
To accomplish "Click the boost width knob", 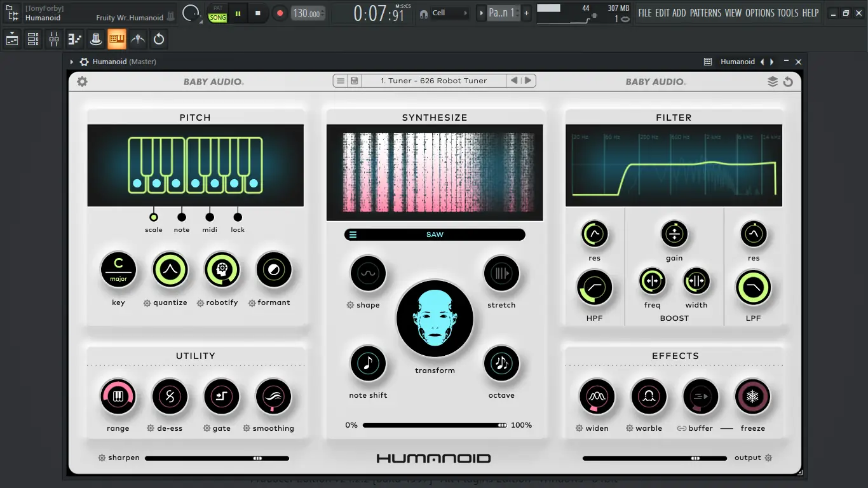I will [x=696, y=281].
